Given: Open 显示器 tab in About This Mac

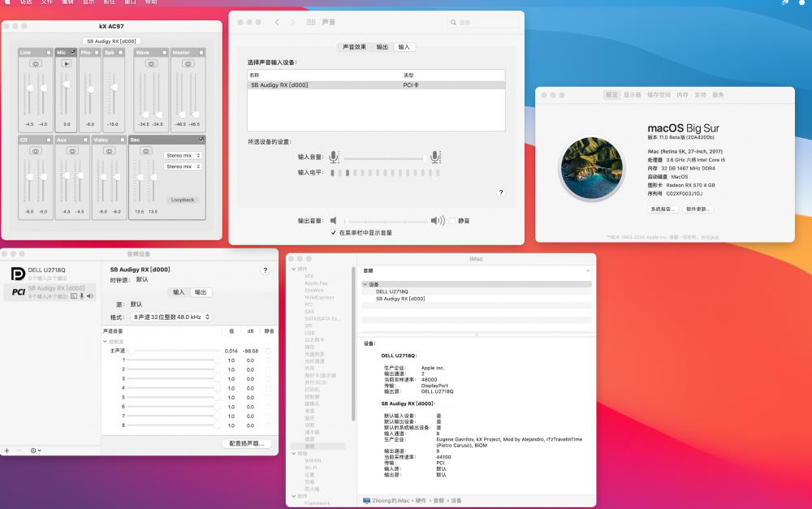Looking at the screenshot, I should click(632, 95).
